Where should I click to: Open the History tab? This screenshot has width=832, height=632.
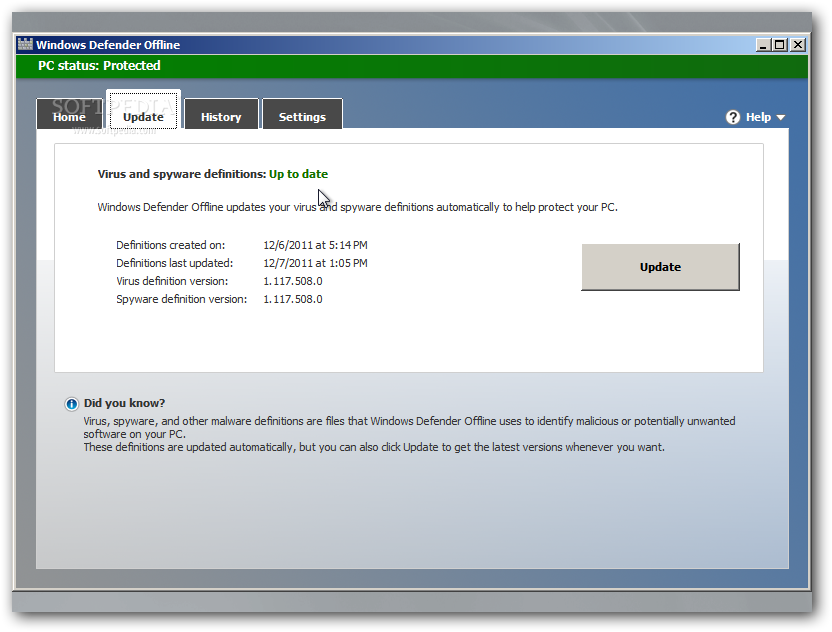pos(221,114)
